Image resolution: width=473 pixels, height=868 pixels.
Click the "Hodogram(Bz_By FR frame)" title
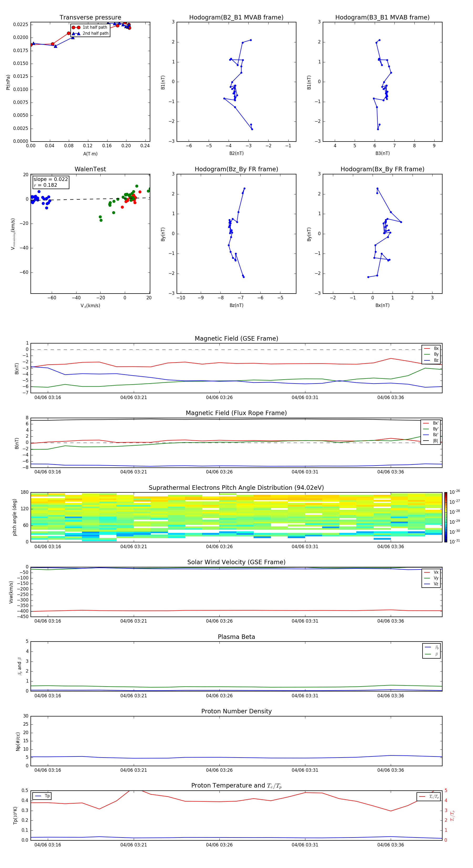point(236,169)
